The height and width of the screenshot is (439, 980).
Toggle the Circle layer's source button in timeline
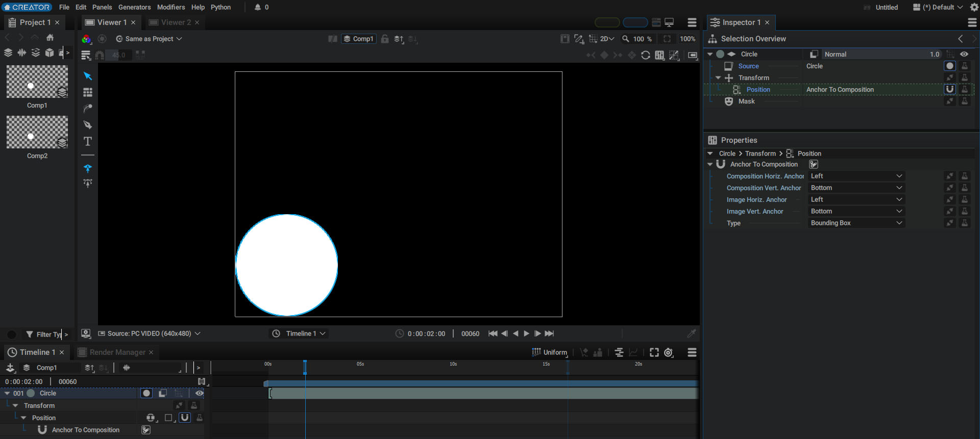[x=146, y=393]
